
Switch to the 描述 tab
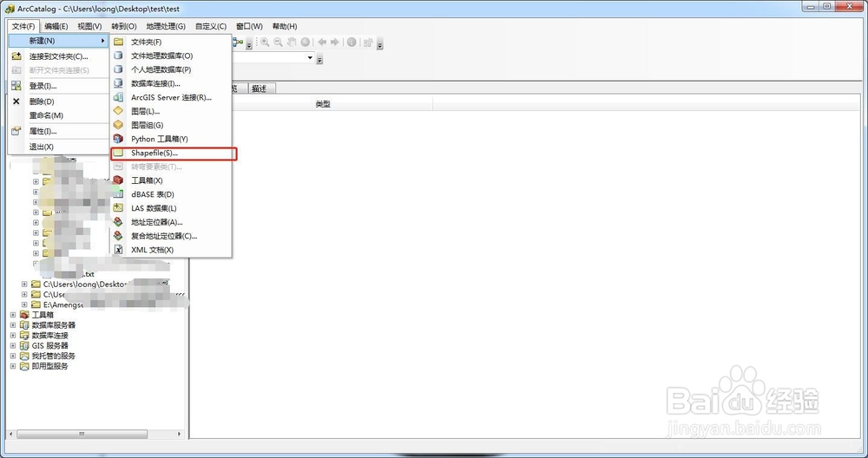[259, 88]
